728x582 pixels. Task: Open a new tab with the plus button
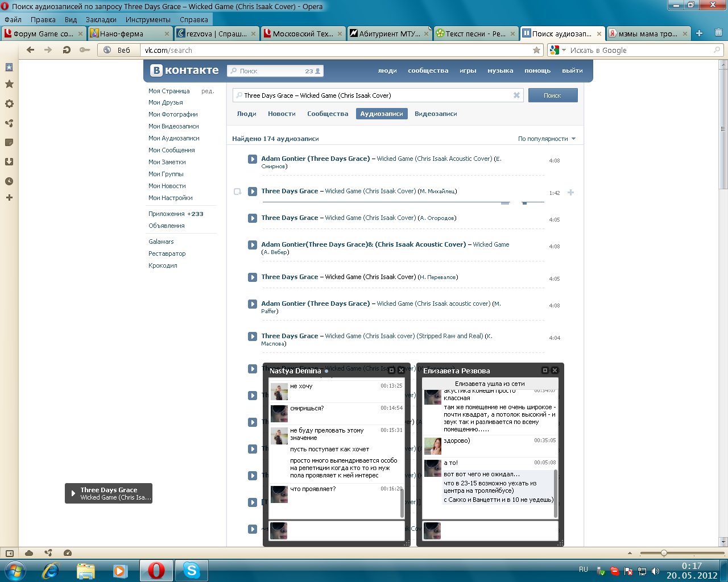click(700, 34)
